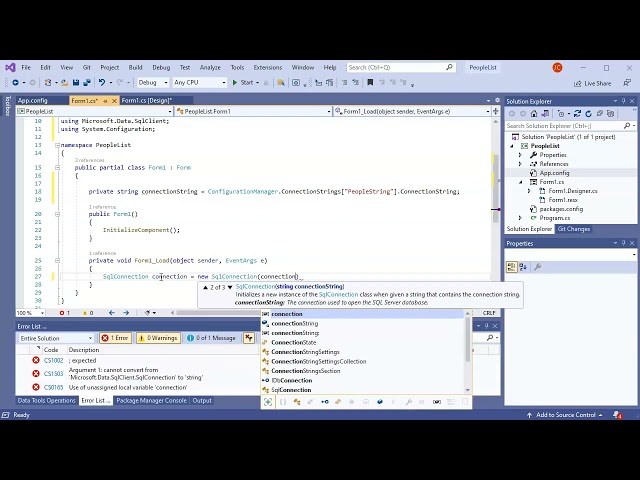
Task: Click the editor vertical scrollbar thumb
Action: pos(496,188)
